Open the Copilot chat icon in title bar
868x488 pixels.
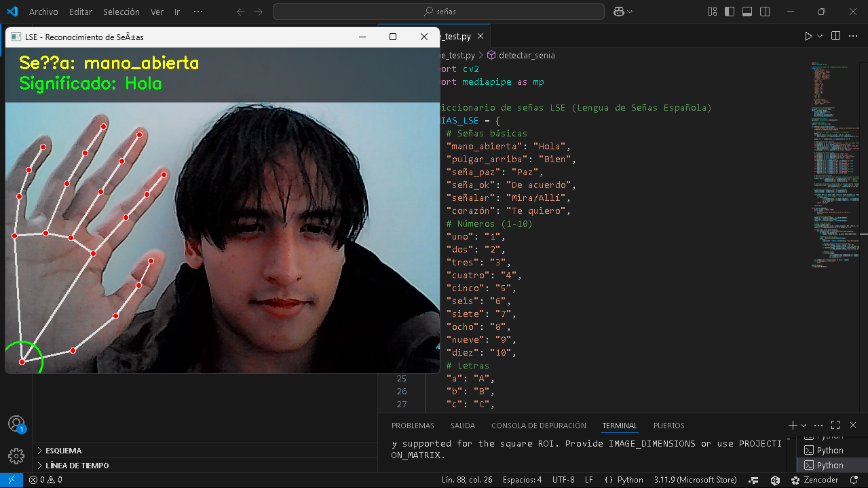pyautogui.click(x=618, y=12)
